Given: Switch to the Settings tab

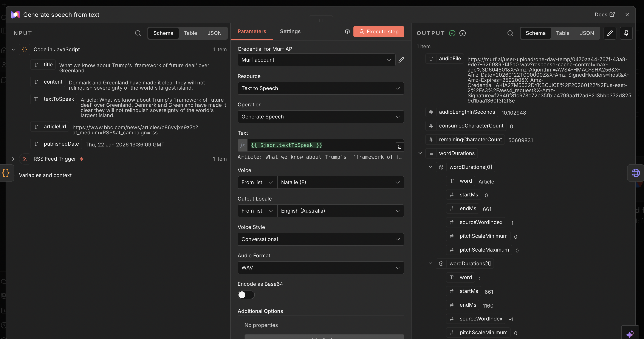Looking at the screenshot, I should point(290,31).
